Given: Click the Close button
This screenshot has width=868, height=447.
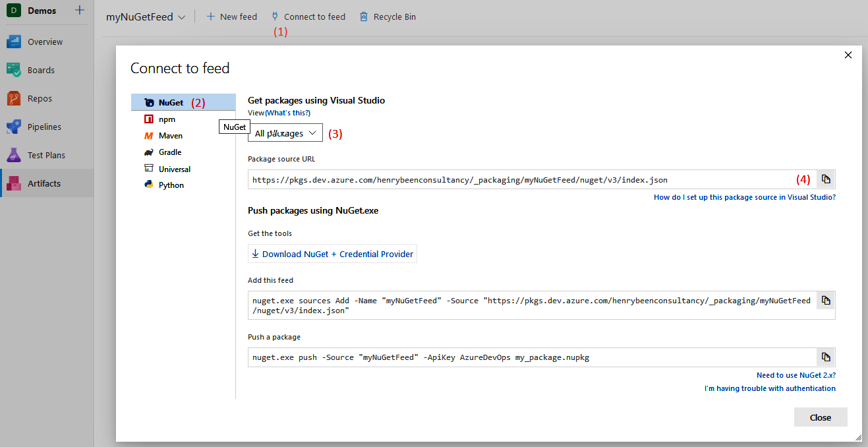Looking at the screenshot, I should click(x=821, y=417).
